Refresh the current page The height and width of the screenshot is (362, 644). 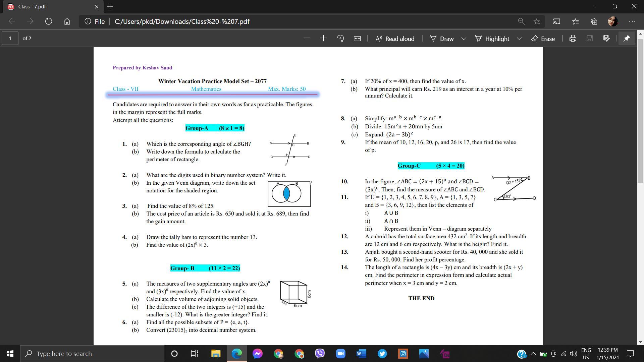(48, 21)
